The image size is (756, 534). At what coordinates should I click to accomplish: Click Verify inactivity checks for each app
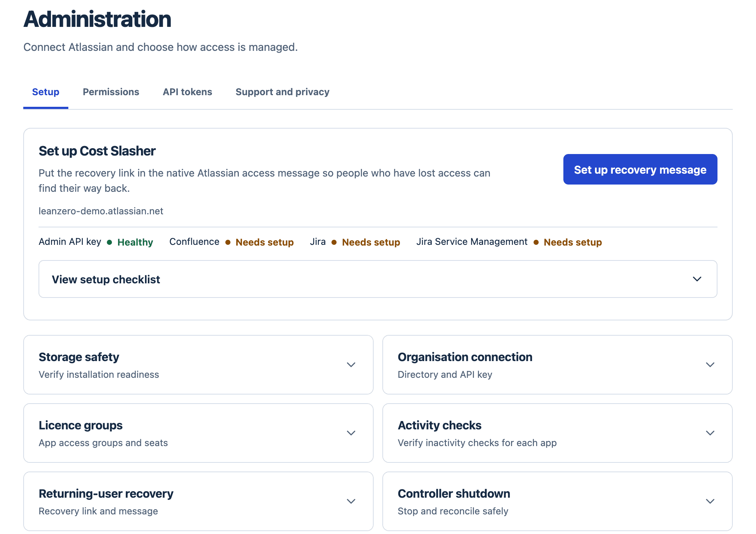[477, 443]
